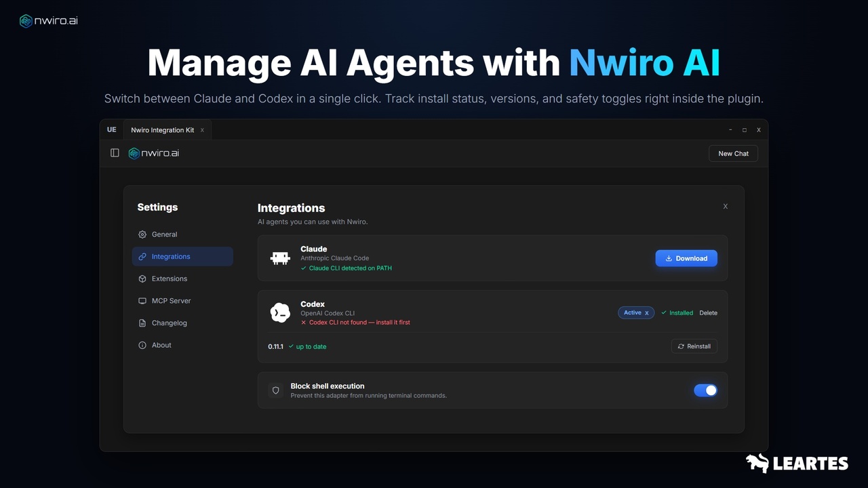Click the Codex version 0.11.1 text
This screenshot has width=868, height=488.
pyautogui.click(x=275, y=346)
